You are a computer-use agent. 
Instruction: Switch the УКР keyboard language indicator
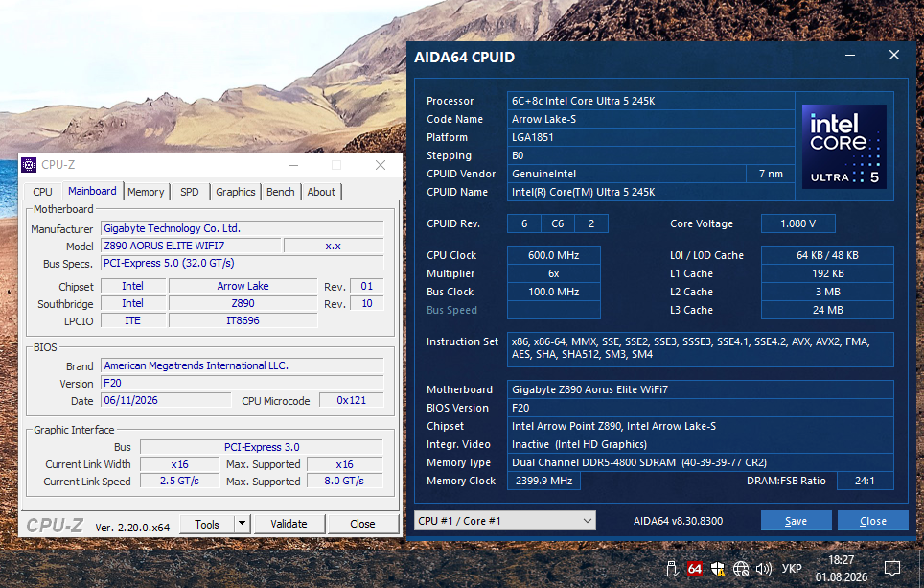pos(792,569)
